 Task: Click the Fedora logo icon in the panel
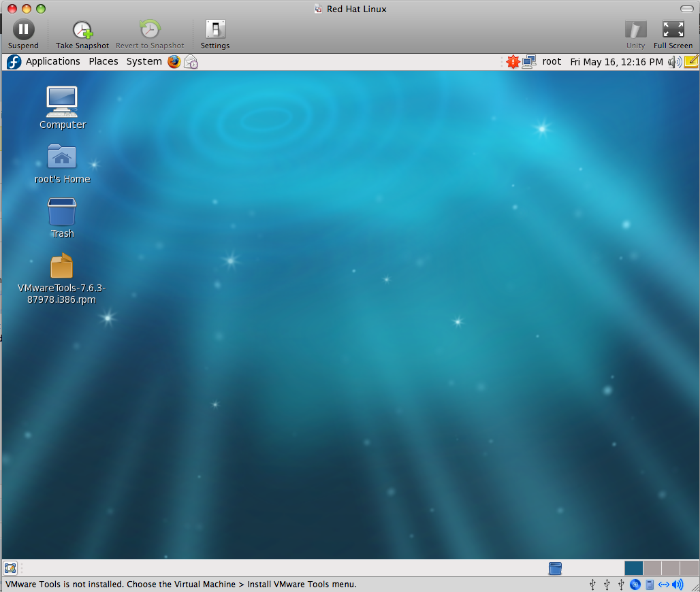[x=14, y=61]
